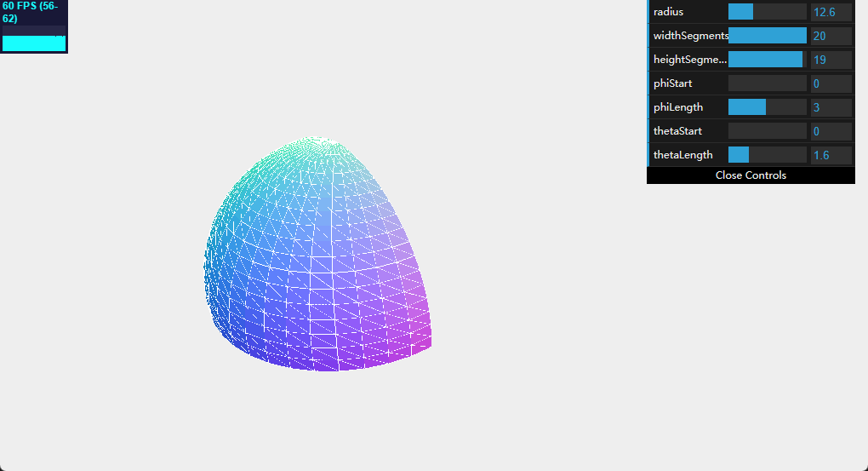The image size is (868, 471).
Task: Click the radius slider bar
Action: [x=767, y=12]
